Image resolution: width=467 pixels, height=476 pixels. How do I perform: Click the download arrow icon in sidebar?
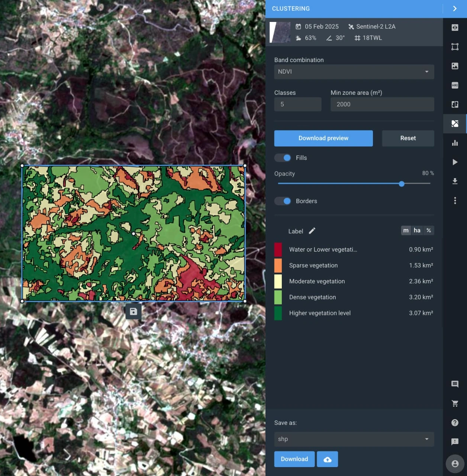[455, 181]
